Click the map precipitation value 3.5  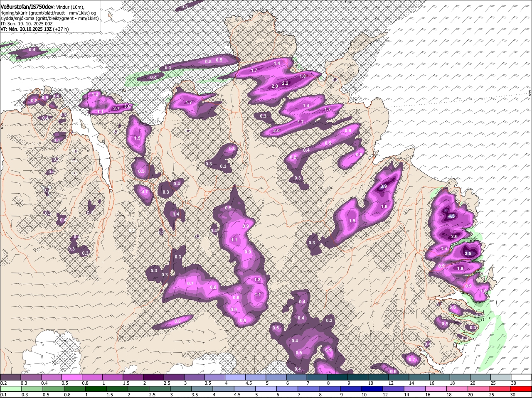pos(468,253)
